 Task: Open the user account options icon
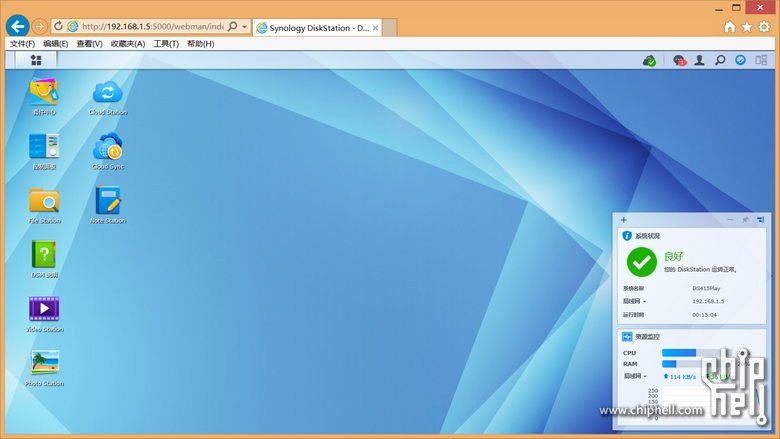699,60
